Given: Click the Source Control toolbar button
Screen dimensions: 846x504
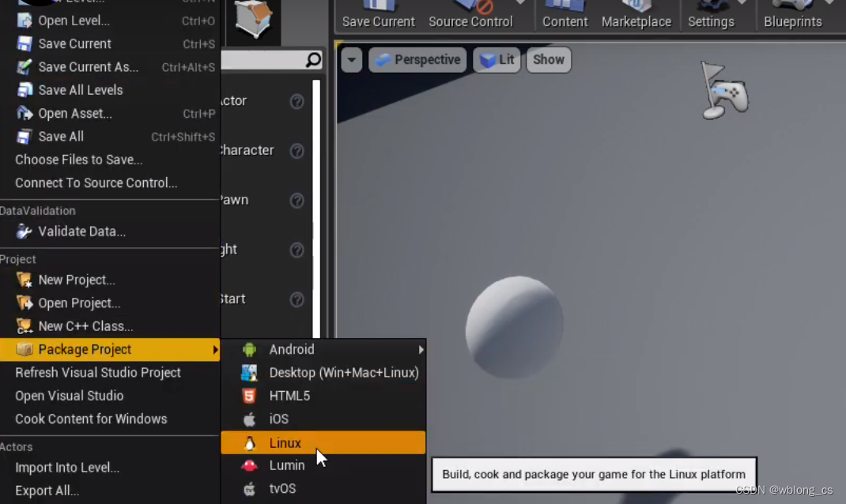Looking at the screenshot, I should pos(470,15).
